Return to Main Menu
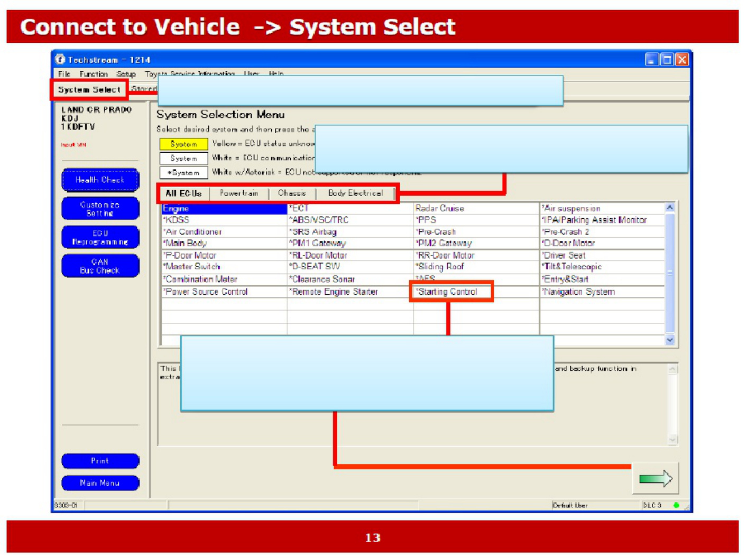The height and width of the screenshot is (560, 747). point(100,483)
